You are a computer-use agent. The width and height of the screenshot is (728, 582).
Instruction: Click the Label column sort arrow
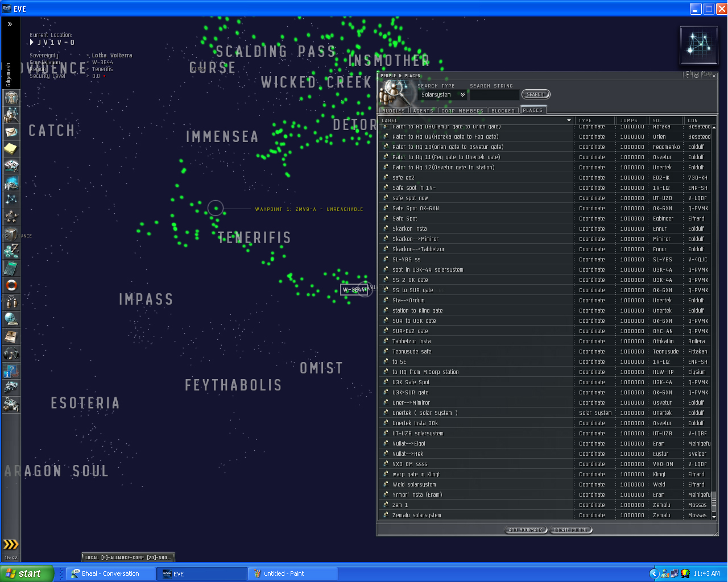(x=569, y=120)
